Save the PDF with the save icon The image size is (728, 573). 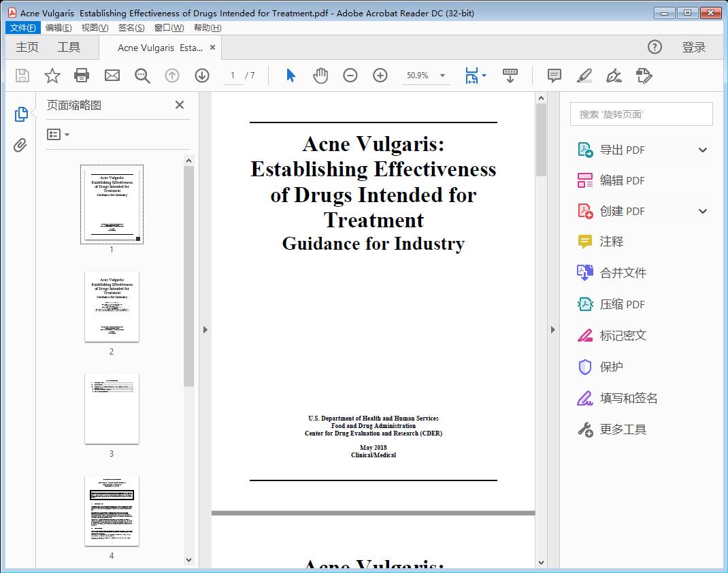(21, 75)
